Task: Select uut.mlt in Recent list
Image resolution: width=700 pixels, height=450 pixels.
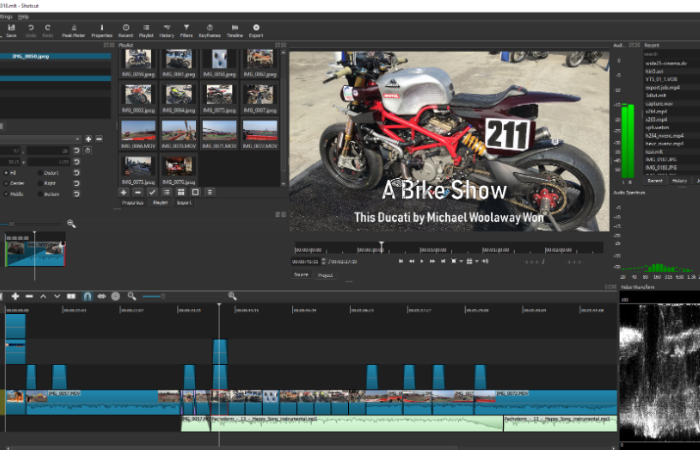Action: (656, 152)
